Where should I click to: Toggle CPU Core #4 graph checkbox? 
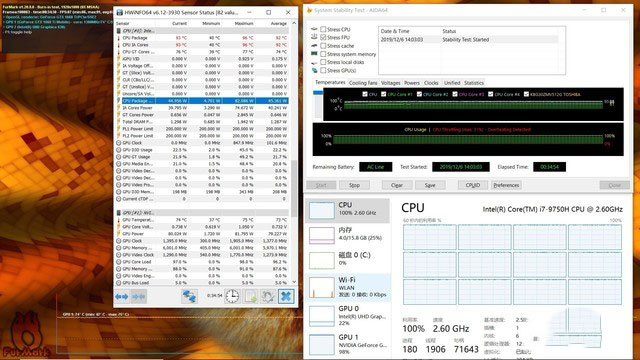pyautogui.click(x=491, y=94)
